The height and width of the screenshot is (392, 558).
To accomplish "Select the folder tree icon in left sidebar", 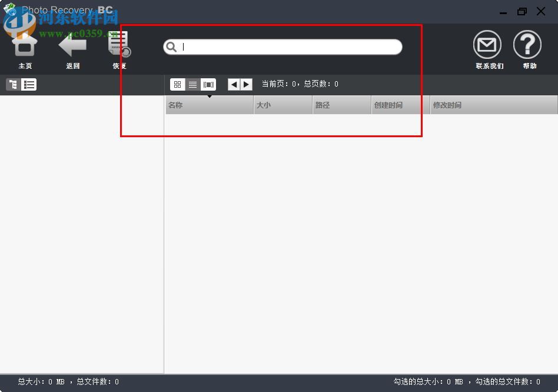I will coord(12,84).
